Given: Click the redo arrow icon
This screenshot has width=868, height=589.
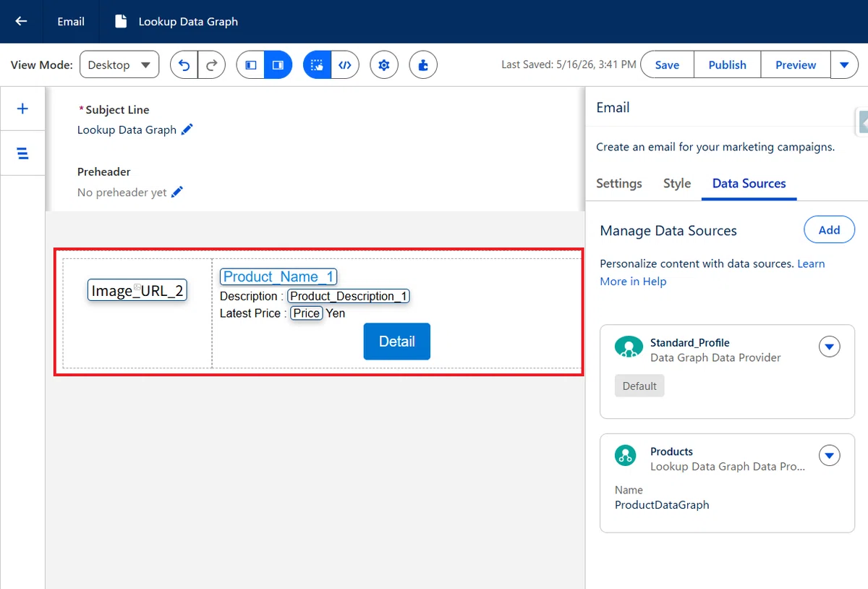Looking at the screenshot, I should (211, 64).
